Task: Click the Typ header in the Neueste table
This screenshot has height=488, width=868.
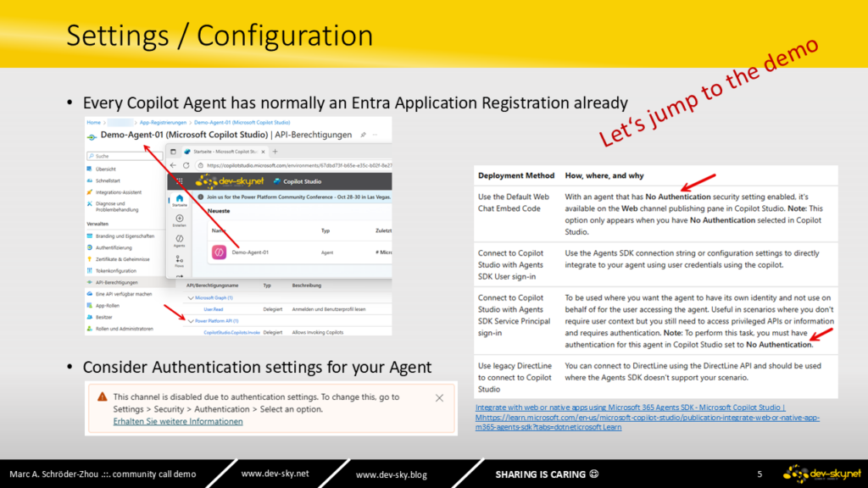Action: [325, 230]
